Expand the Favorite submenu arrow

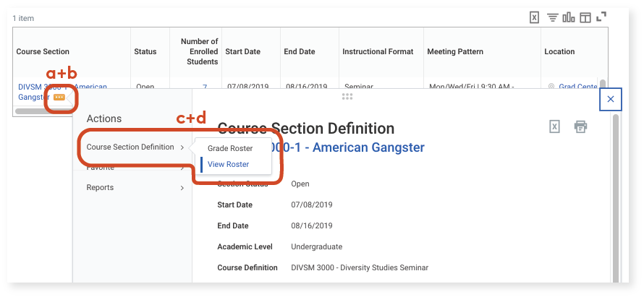(x=182, y=168)
